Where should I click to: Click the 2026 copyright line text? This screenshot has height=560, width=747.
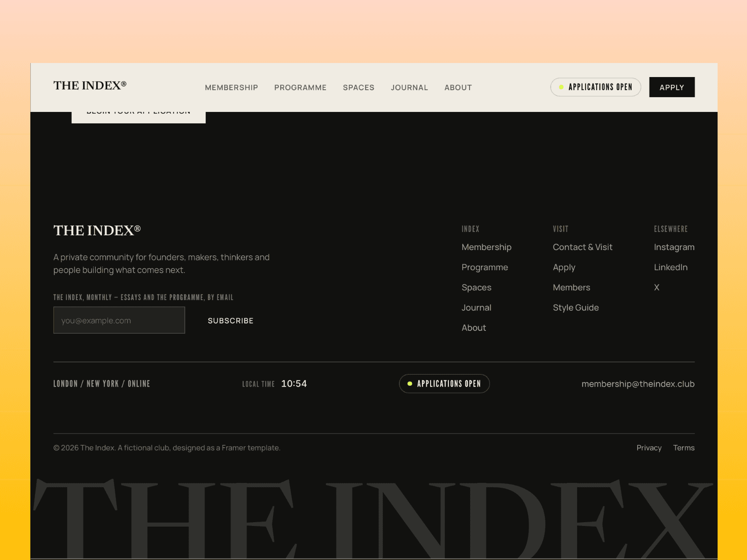[167, 448]
